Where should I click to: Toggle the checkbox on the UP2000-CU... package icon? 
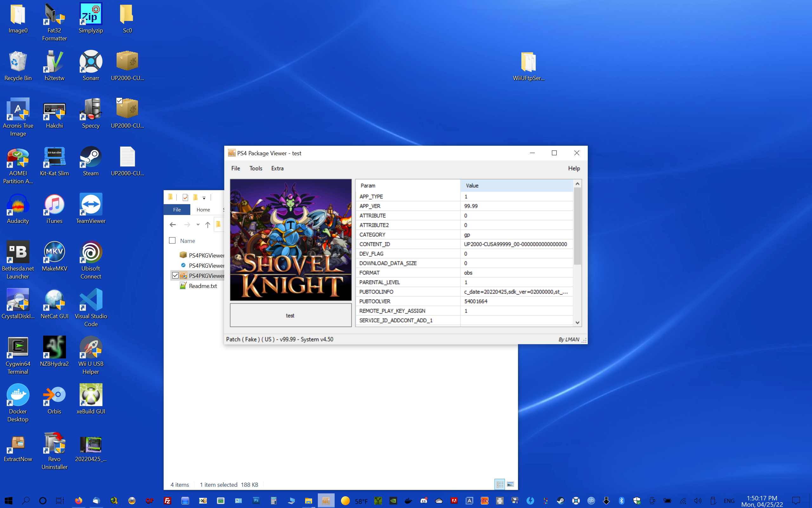pyautogui.click(x=119, y=100)
